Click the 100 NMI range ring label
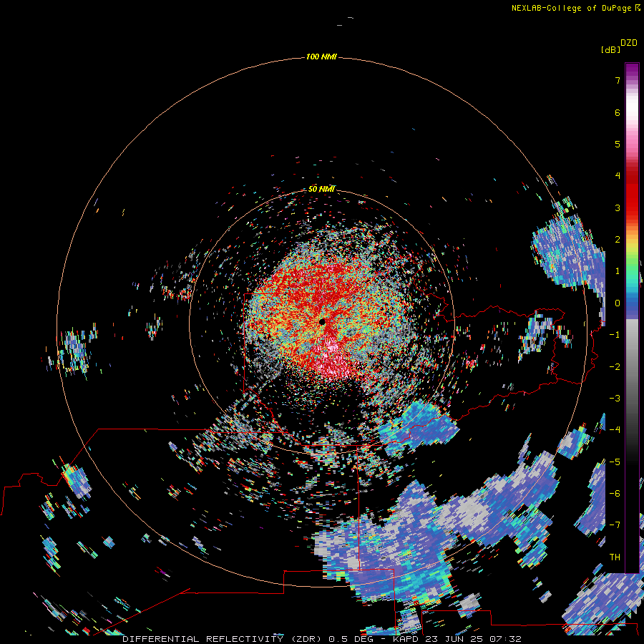 coord(321,57)
